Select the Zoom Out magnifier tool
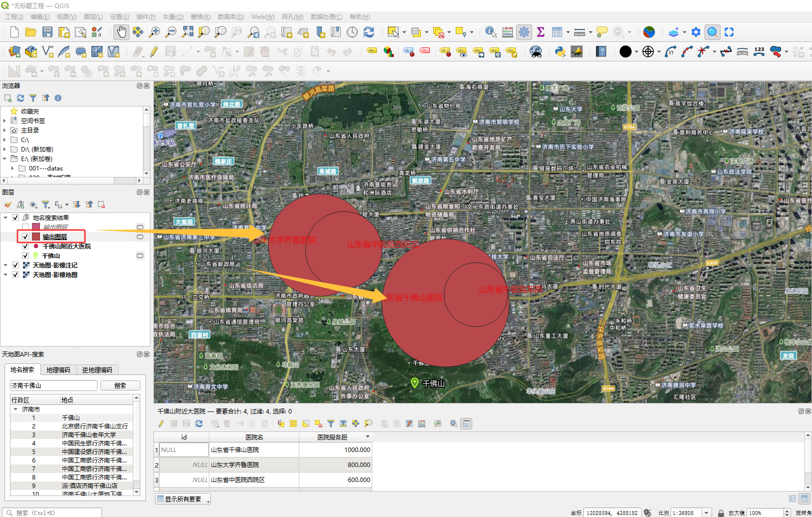812x517 pixels. [x=171, y=32]
